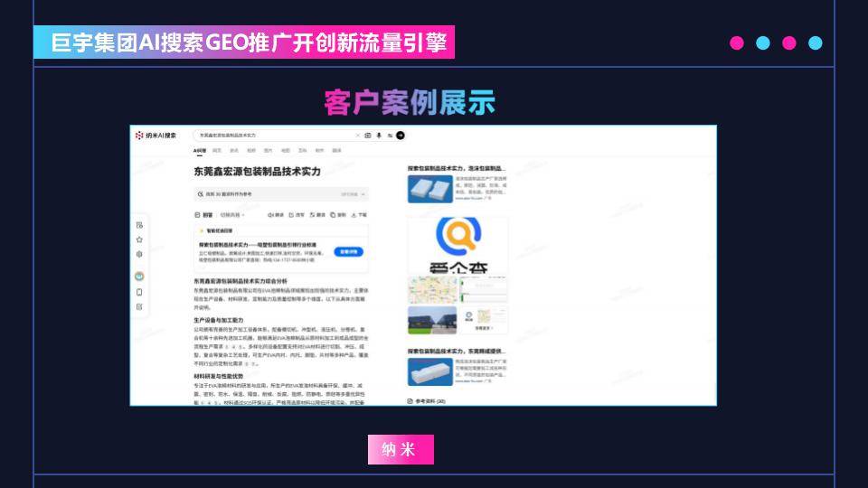Click the 纳米 label below the screenshot
This screenshot has width=868, height=488.
[x=401, y=449]
